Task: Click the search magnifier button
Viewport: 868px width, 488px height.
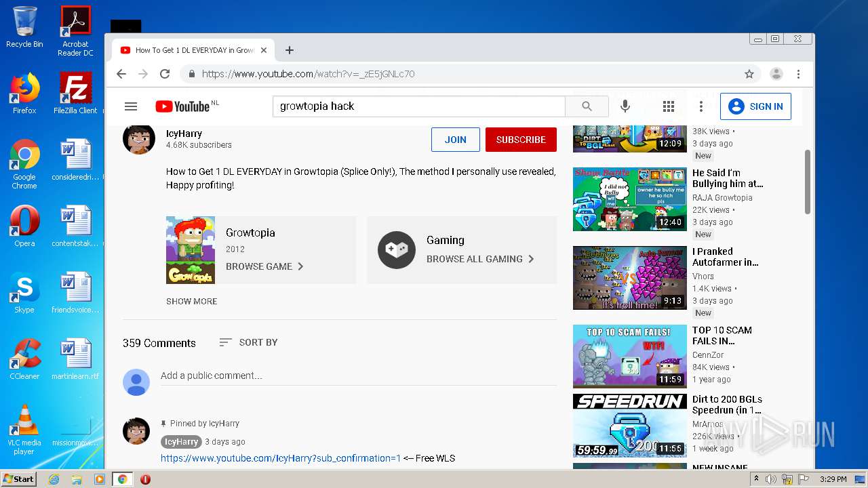Action: [x=587, y=106]
